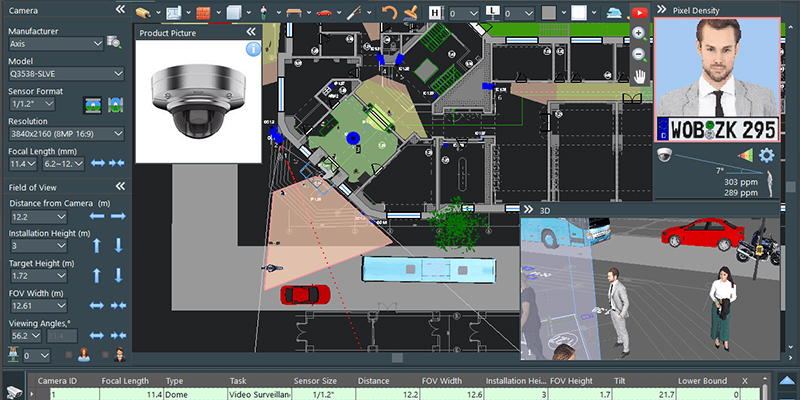Expand the Resolution dropdown 3840x2160
Image resolution: width=800 pixels, height=400 pixels.
tap(65, 133)
